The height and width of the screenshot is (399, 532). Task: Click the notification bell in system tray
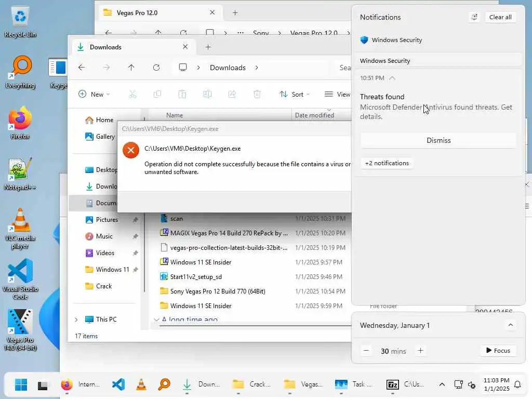(x=517, y=384)
